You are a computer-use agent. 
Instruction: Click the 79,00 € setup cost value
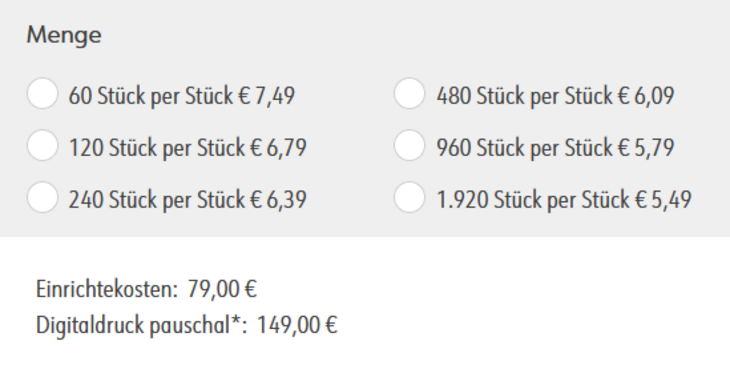(222, 289)
